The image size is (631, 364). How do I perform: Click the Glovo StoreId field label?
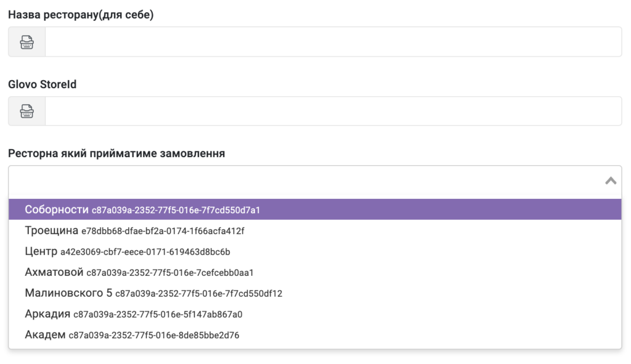[42, 84]
